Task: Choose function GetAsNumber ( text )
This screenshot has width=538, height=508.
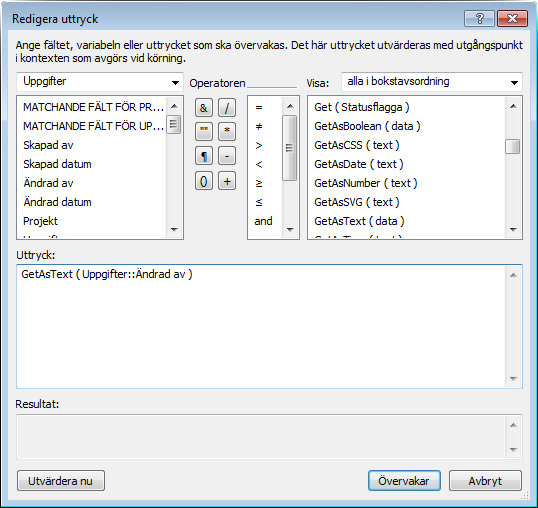Action: coord(407,183)
